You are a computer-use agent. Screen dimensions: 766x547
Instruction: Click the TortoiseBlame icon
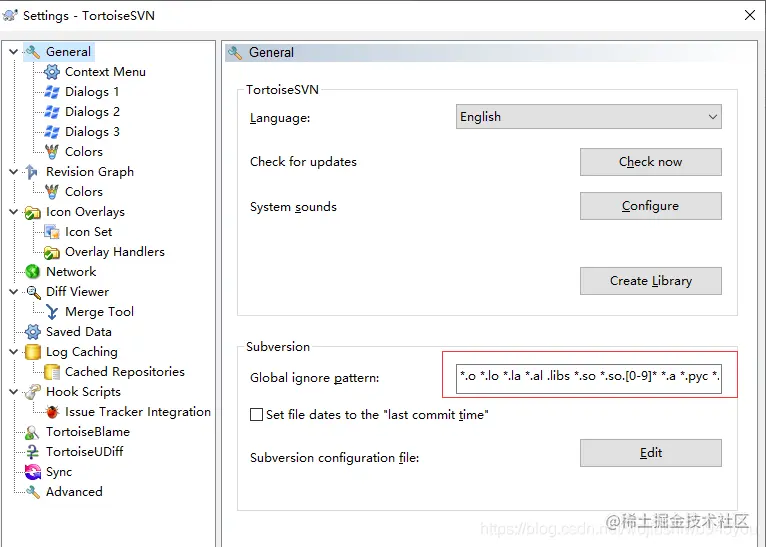[32, 432]
